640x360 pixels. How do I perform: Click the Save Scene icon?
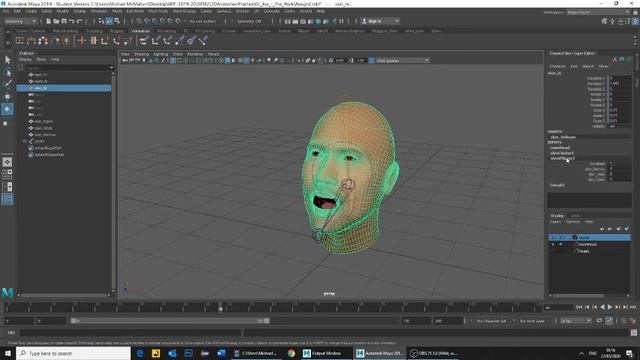[64, 21]
